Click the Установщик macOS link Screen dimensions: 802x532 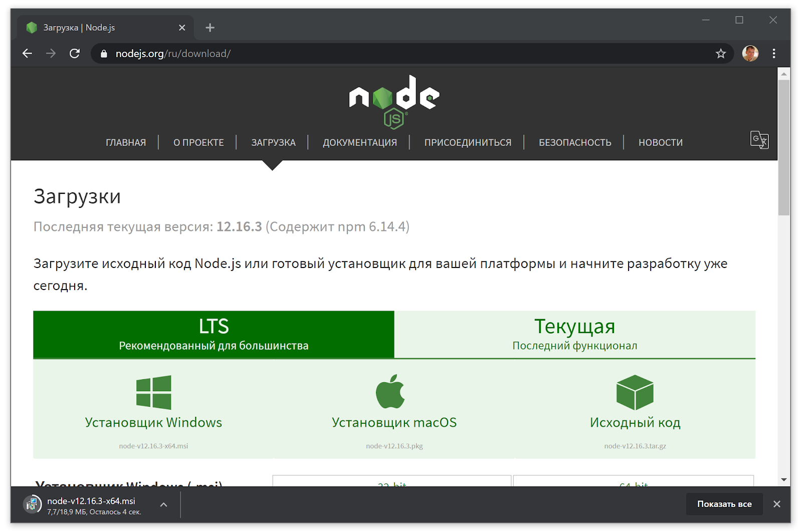394,422
